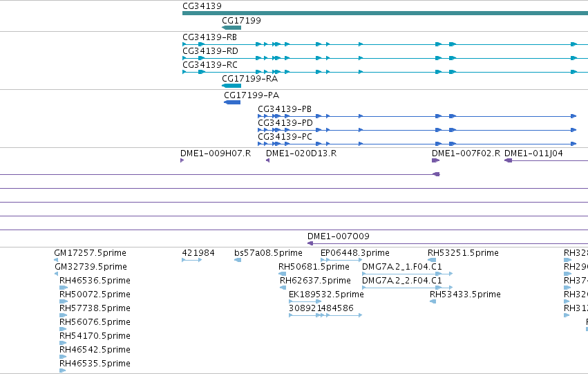Click the DMG7A2_1.F04.C1 alignment glyph
The height and width of the screenshot is (374, 588).
pos(407,274)
